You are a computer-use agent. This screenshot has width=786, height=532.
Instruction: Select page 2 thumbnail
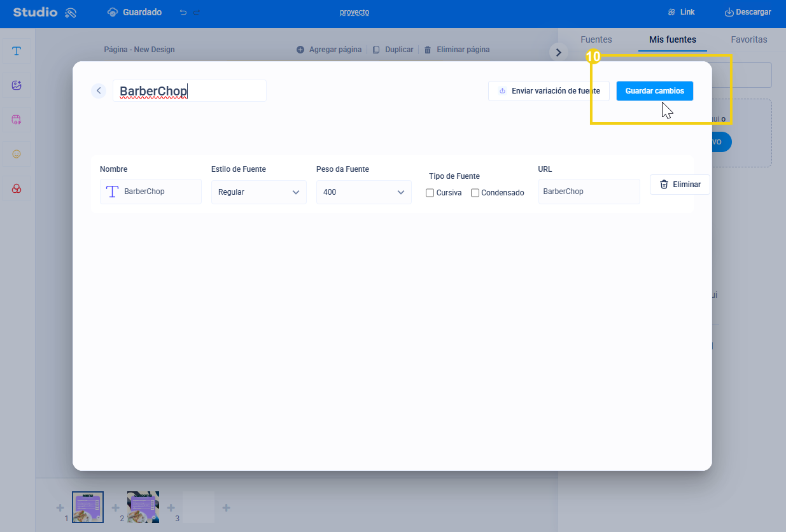point(143,507)
